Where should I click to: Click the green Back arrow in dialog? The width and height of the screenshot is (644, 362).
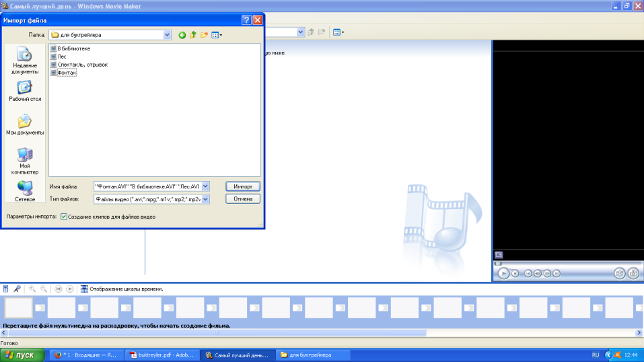(182, 36)
